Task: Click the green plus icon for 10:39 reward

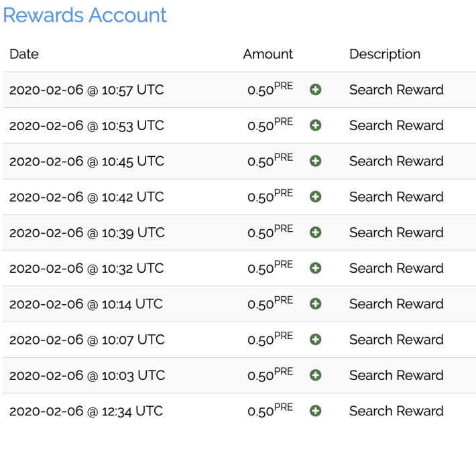Action: click(315, 233)
